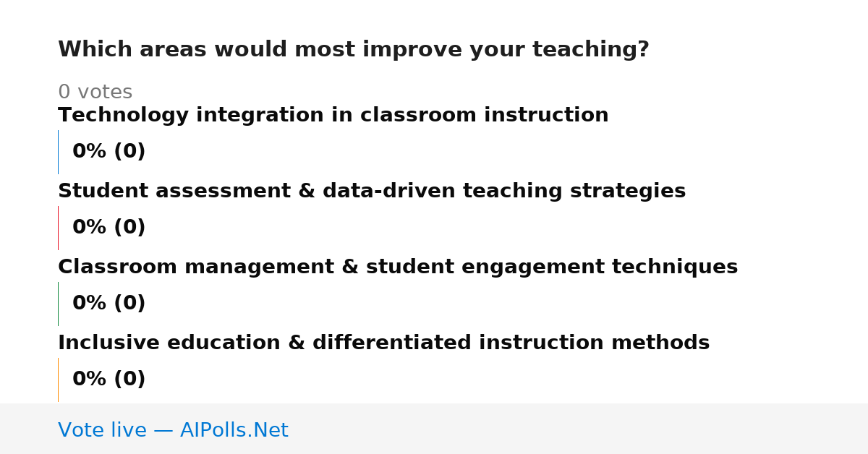
Task: Click the 0% (0) result under Classroom management
Action: pos(109,304)
